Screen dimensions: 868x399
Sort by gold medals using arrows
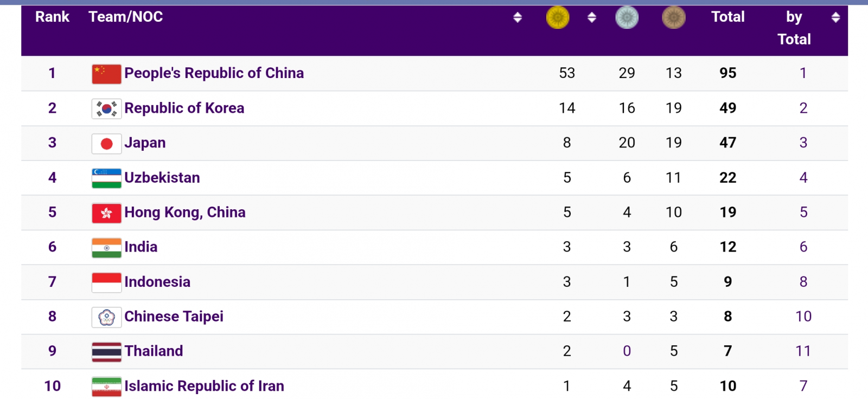tap(592, 17)
